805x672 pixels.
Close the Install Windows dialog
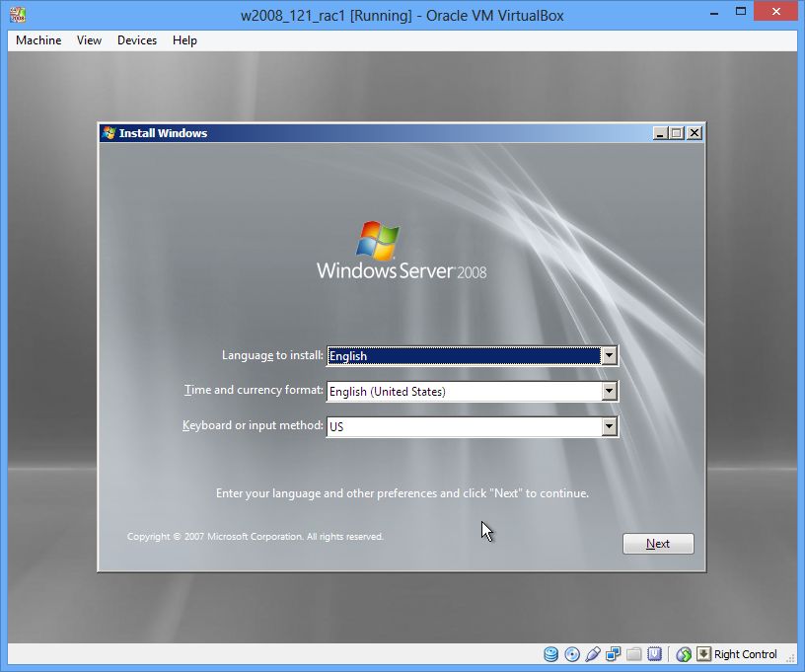tap(695, 133)
